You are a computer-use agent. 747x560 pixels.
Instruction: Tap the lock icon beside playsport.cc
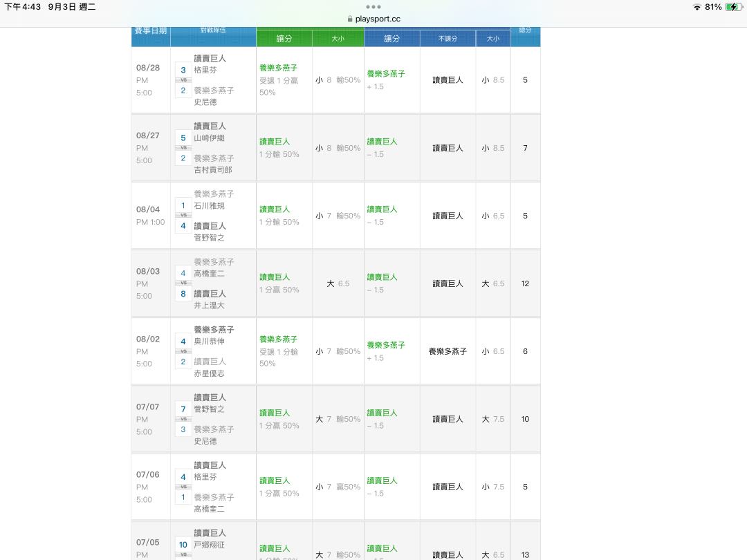tap(350, 19)
